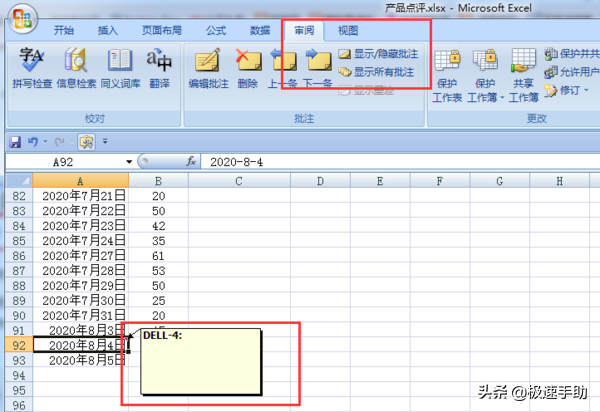Select cell B86 with value 61

click(158, 256)
